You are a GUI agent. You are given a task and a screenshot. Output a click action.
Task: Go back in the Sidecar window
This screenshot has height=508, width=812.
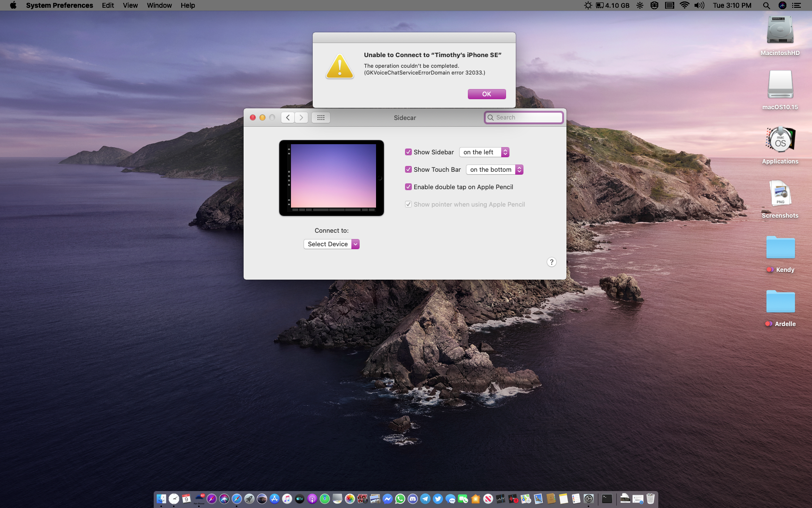[x=288, y=118]
